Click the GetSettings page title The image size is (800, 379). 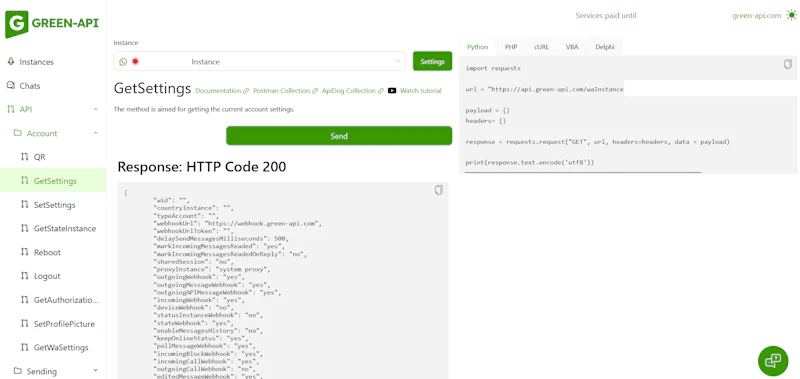coord(152,89)
